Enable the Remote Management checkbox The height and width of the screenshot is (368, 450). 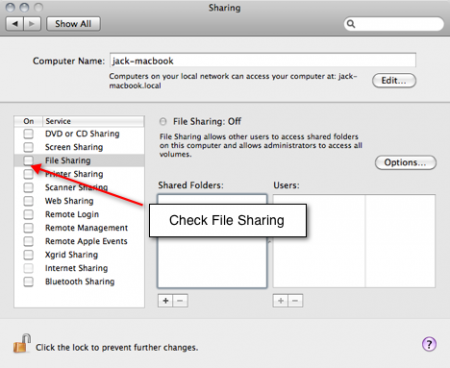click(x=29, y=228)
